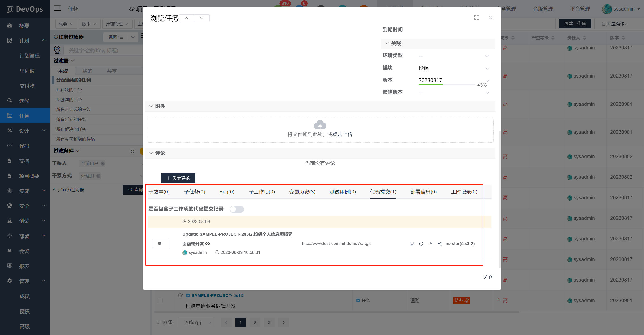Click the 发表评论 button
Image resolution: width=644 pixels, height=335 pixels.
pyautogui.click(x=178, y=178)
